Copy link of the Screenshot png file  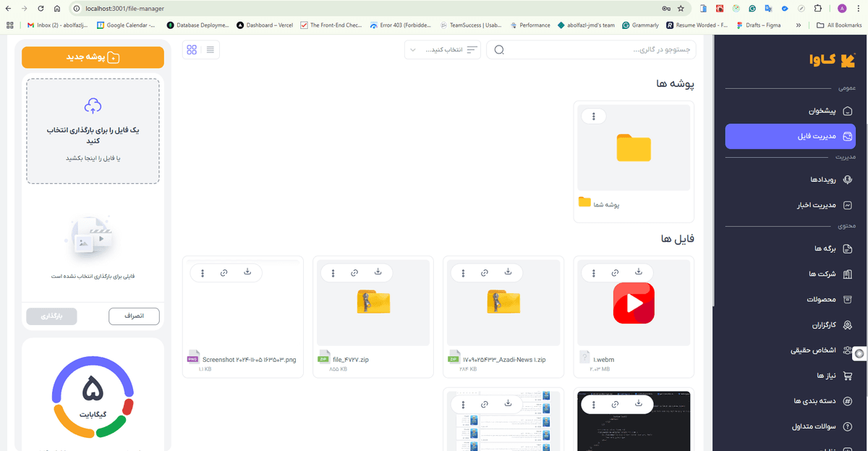(x=224, y=273)
